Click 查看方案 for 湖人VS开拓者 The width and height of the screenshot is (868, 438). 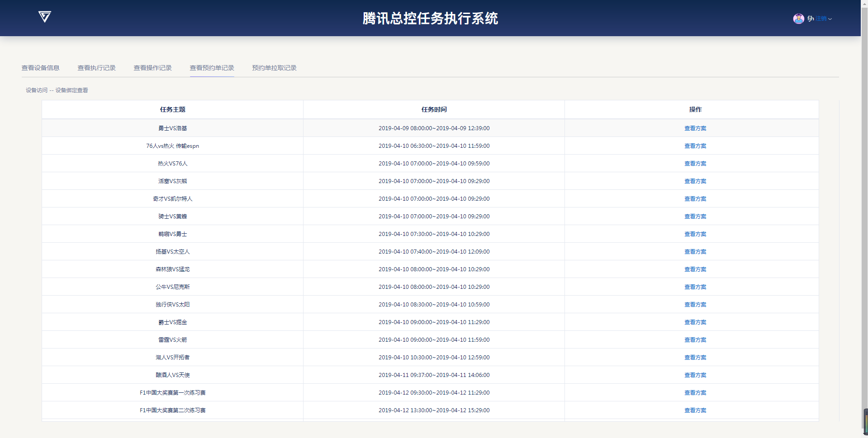695,358
